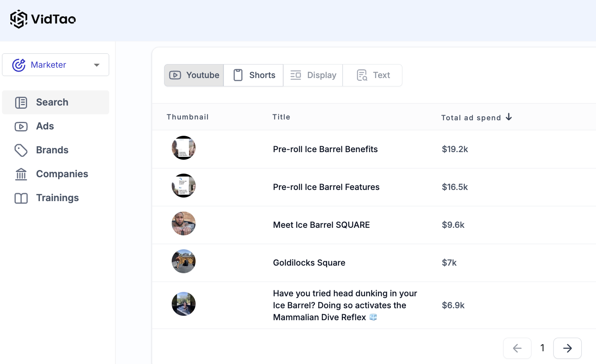Click the $9.6k ad spend value
Viewport: 596px width, 364px height.
pos(453,225)
